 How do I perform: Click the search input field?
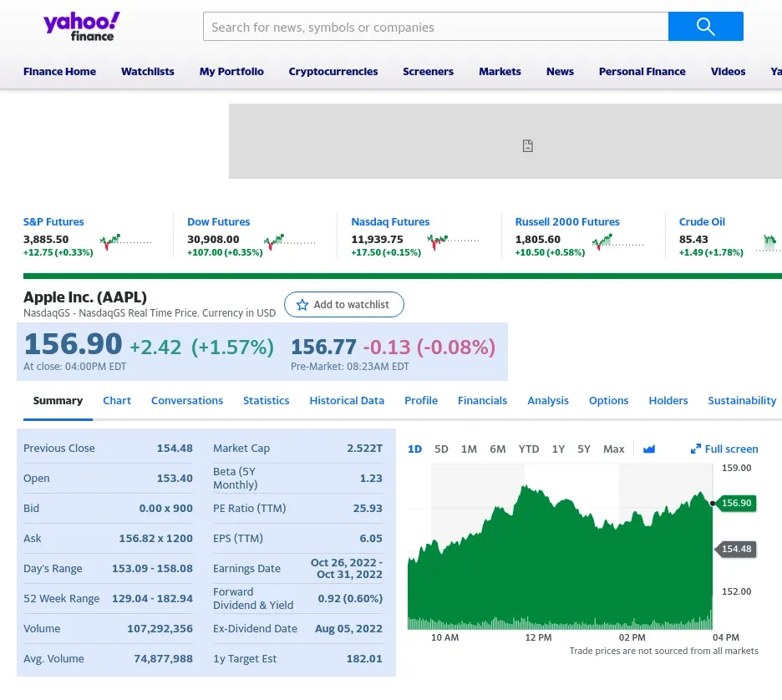tap(435, 26)
